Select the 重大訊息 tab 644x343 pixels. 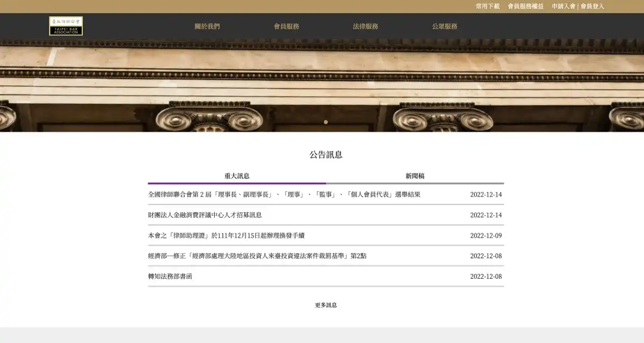pos(237,176)
